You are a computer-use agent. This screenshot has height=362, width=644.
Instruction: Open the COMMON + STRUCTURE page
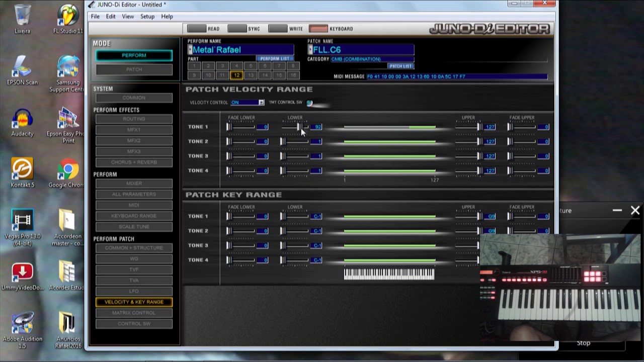pos(134,248)
